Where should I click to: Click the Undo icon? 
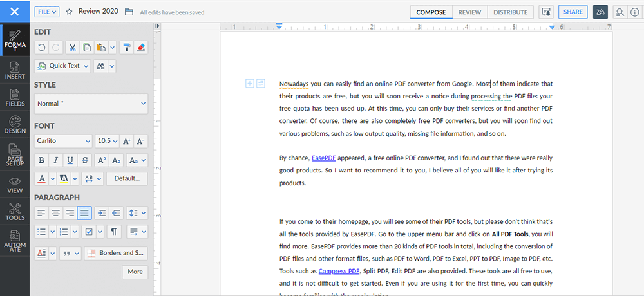pyautogui.click(x=42, y=48)
